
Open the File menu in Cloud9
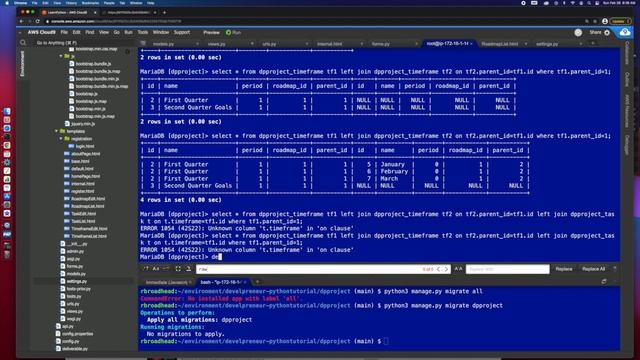point(64,32)
